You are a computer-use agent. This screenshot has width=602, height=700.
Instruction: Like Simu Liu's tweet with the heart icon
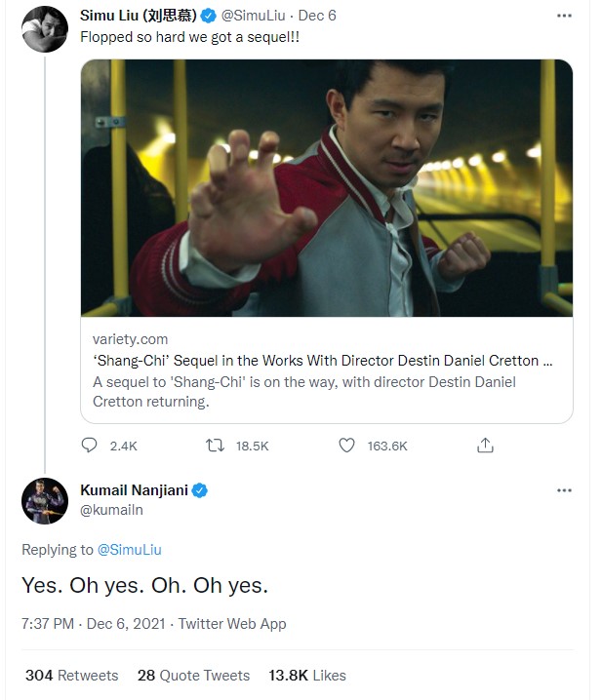click(x=346, y=446)
